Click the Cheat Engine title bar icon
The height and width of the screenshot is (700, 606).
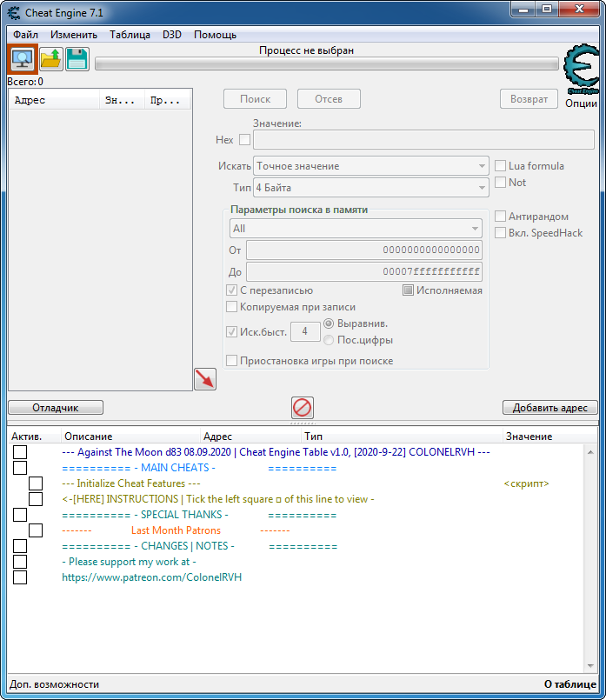pyautogui.click(x=14, y=12)
